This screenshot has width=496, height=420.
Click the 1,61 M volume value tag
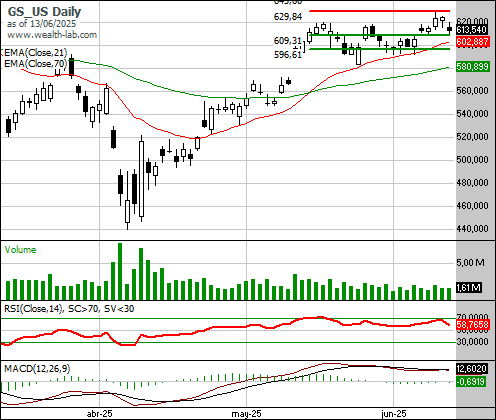coord(469,287)
